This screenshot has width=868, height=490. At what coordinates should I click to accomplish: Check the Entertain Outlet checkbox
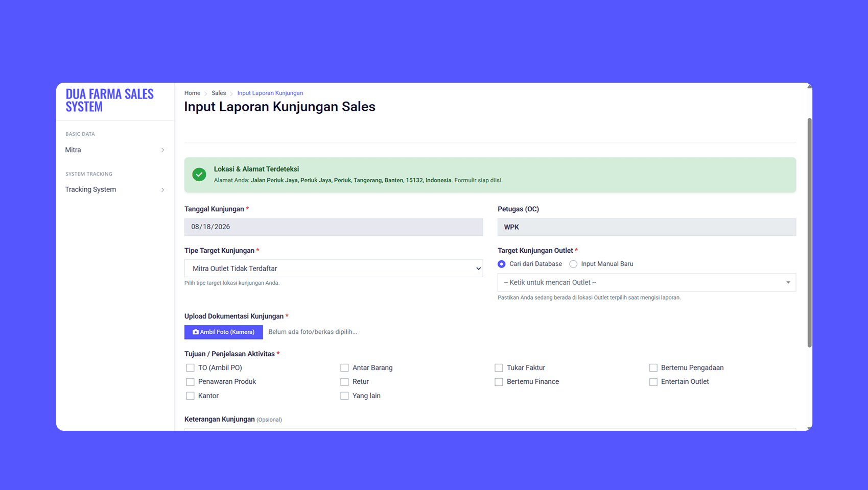(653, 382)
